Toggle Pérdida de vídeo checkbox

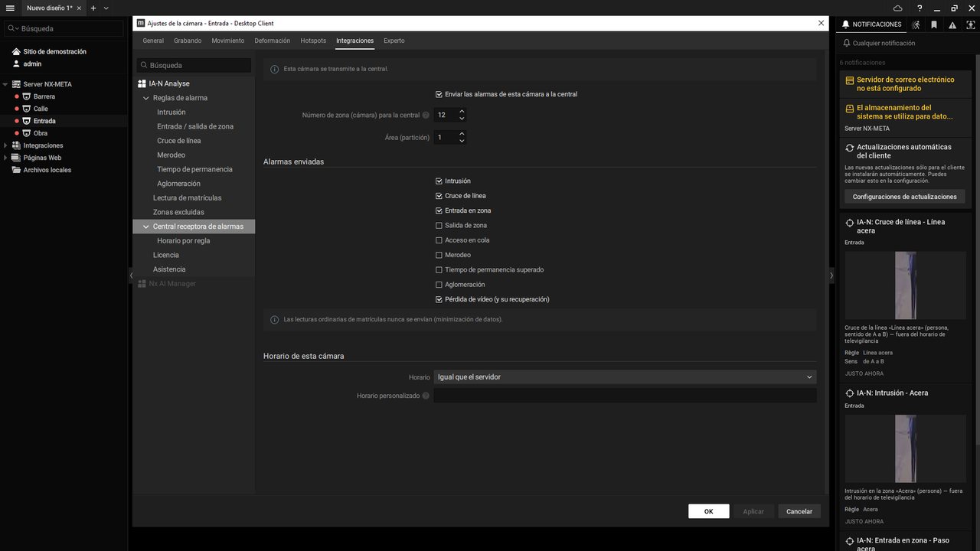click(x=439, y=299)
